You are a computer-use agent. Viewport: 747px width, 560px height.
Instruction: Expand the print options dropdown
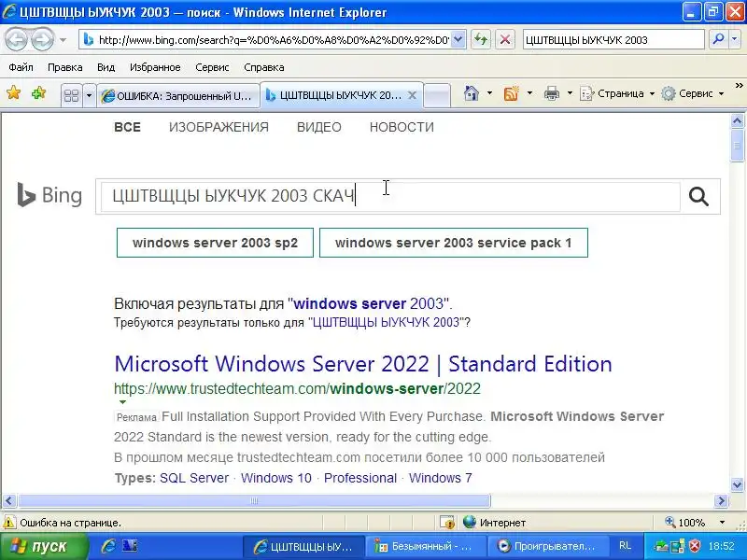[x=570, y=93]
